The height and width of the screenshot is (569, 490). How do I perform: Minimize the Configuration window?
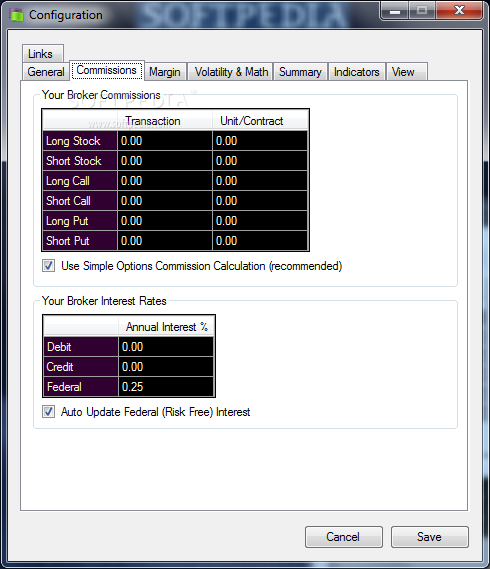(395, 11)
